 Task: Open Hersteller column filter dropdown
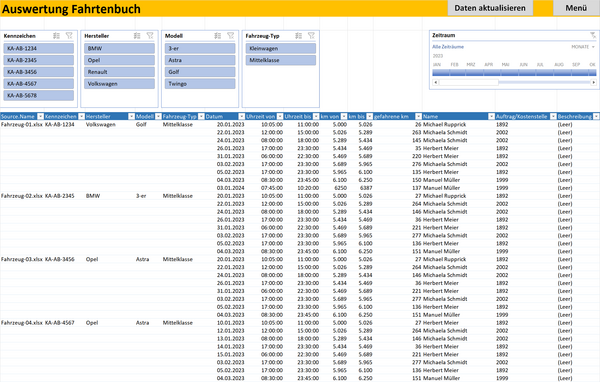coord(131,116)
